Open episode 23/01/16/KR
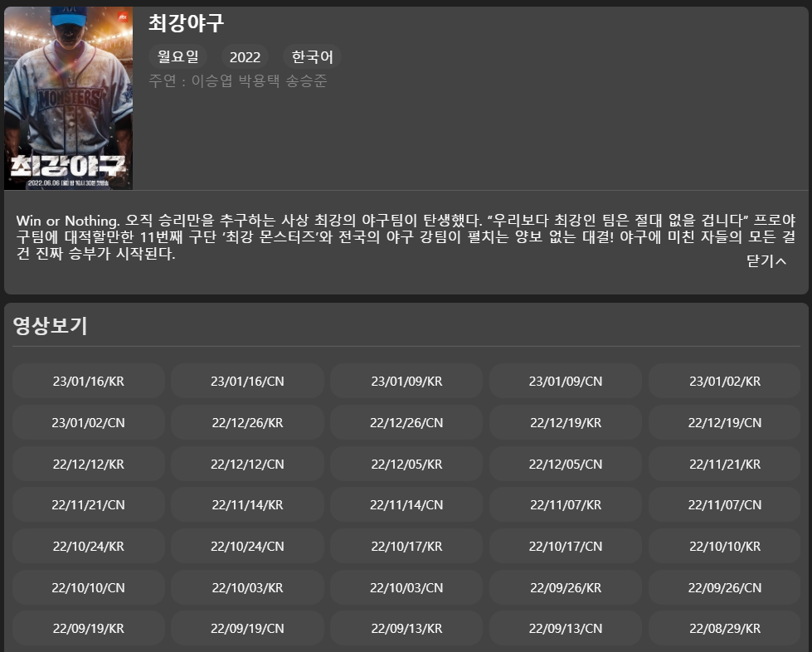The height and width of the screenshot is (652, 812). (x=89, y=381)
